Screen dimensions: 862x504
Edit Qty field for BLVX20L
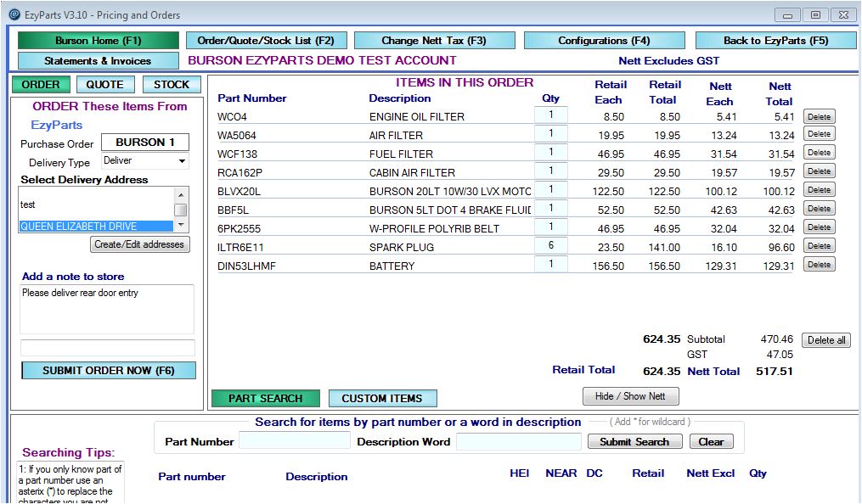click(551, 189)
